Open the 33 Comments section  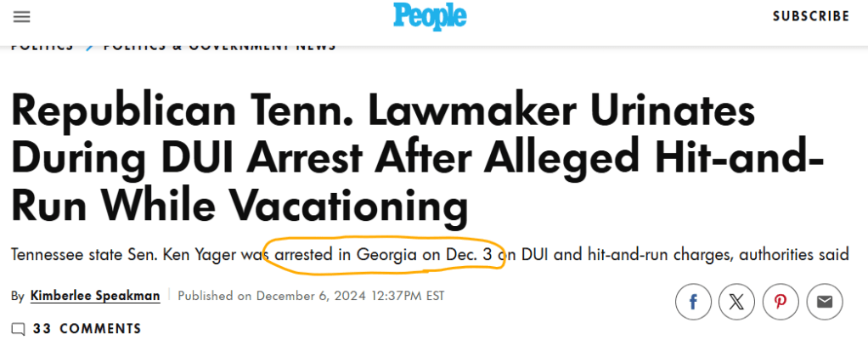click(87, 329)
